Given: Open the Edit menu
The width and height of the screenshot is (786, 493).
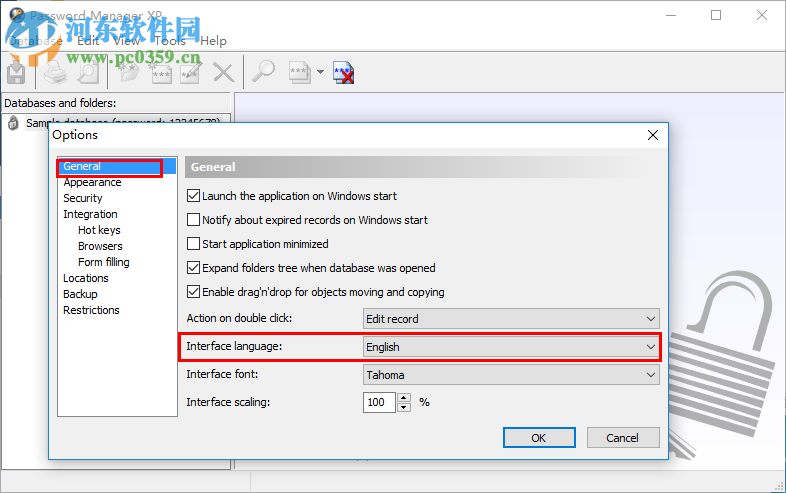Looking at the screenshot, I should [x=88, y=41].
